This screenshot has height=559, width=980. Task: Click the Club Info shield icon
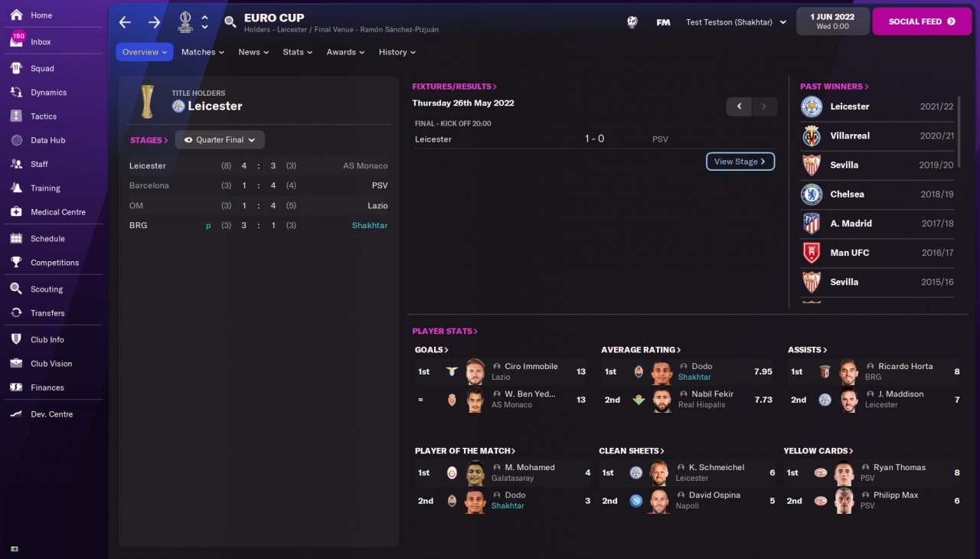(16, 339)
